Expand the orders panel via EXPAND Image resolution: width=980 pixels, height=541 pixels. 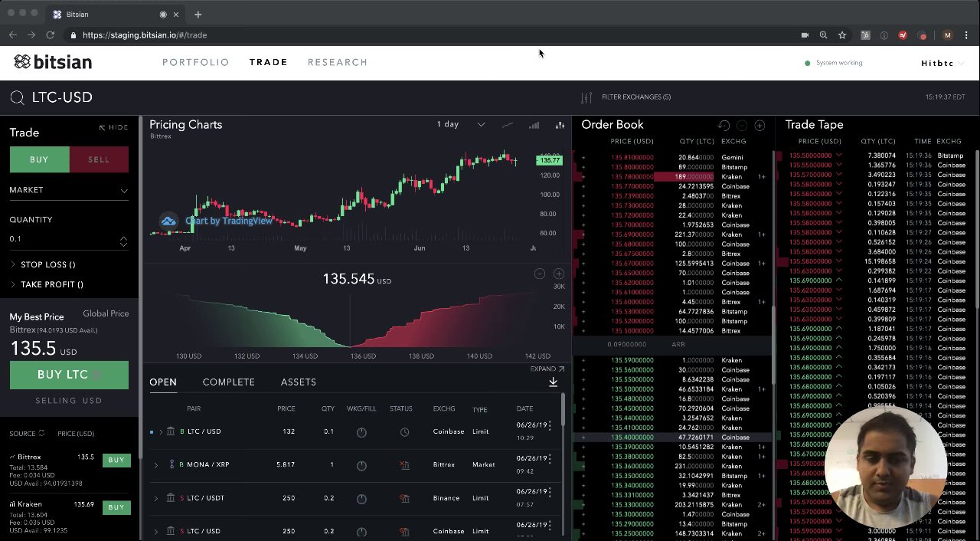click(547, 369)
